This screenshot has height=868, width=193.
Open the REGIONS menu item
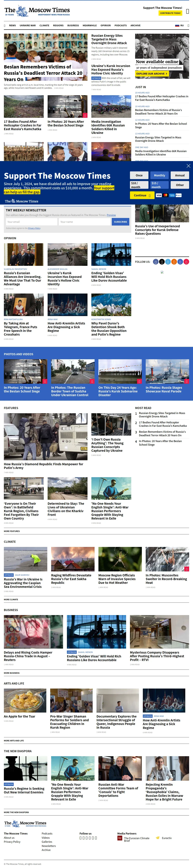58,25
